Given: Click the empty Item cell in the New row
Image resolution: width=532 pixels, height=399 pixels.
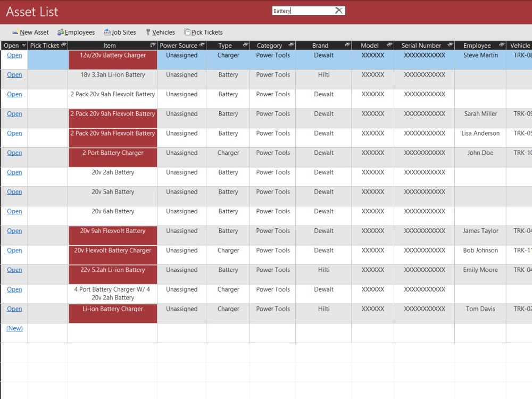Looking at the screenshot, I should point(113,333).
